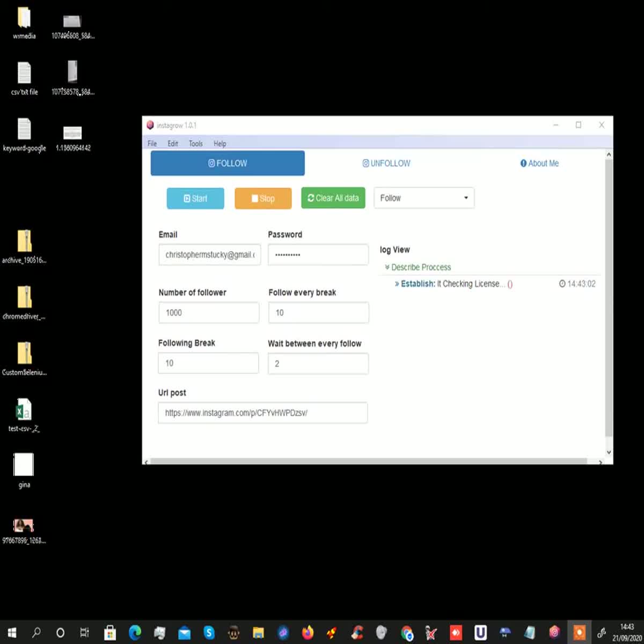Select the 107758578_584 desktop file
The image size is (644, 644).
click(x=72, y=78)
